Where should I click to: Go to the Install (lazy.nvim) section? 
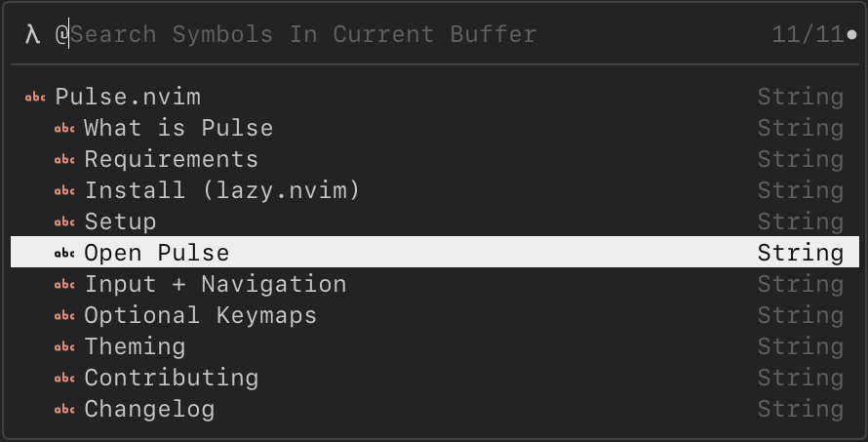point(222,190)
